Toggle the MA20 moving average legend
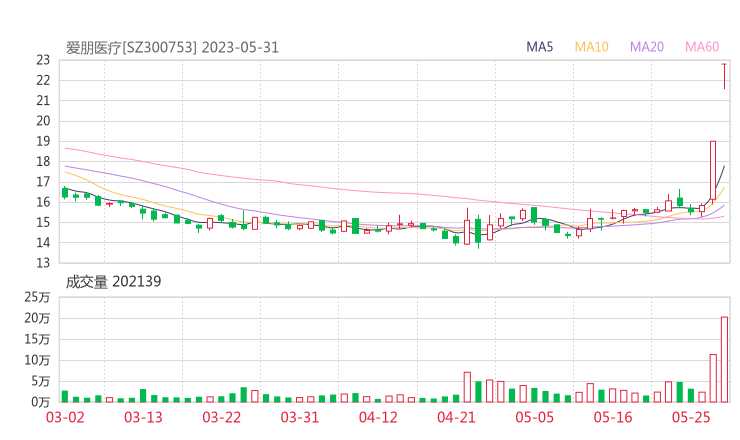 647,47
